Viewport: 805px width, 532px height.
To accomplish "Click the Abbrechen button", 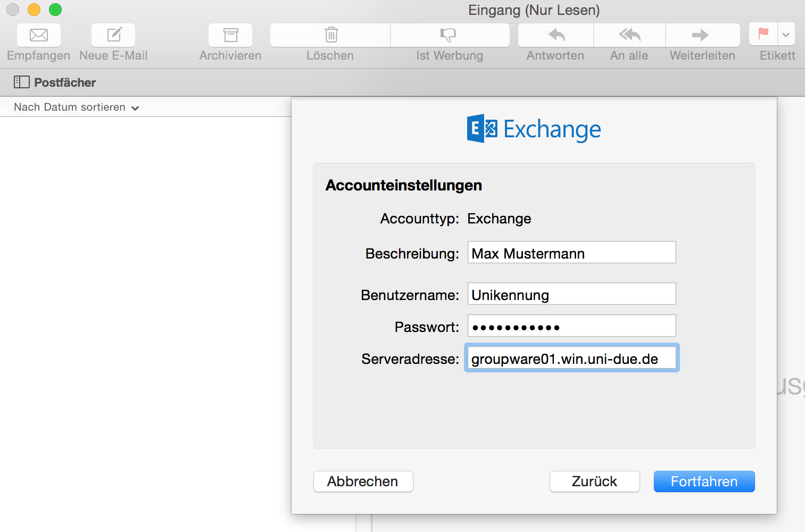I will (363, 481).
